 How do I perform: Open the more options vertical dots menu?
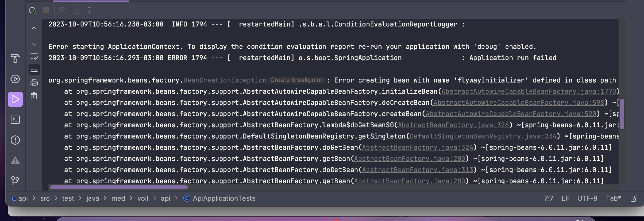coord(89,10)
